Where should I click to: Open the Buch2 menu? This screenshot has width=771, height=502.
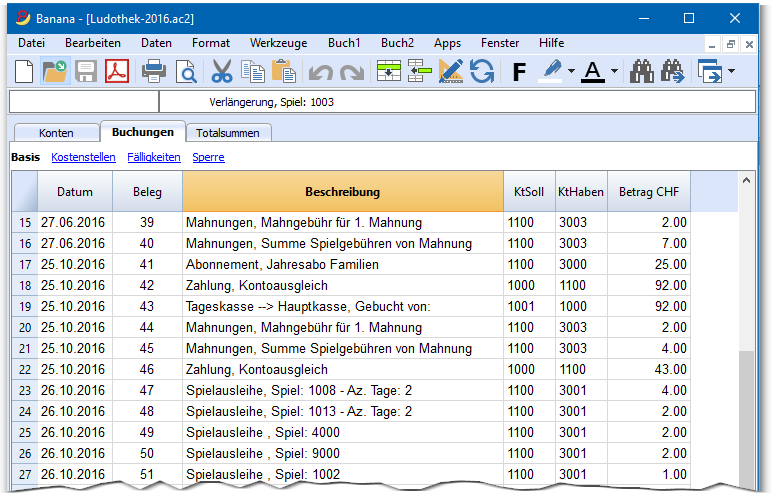pos(397,43)
